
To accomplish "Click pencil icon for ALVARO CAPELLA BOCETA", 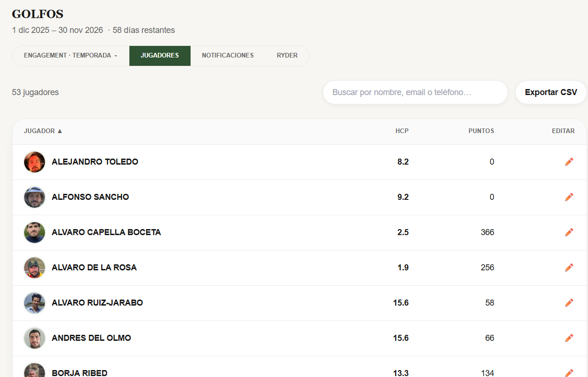I will coord(569,232).
